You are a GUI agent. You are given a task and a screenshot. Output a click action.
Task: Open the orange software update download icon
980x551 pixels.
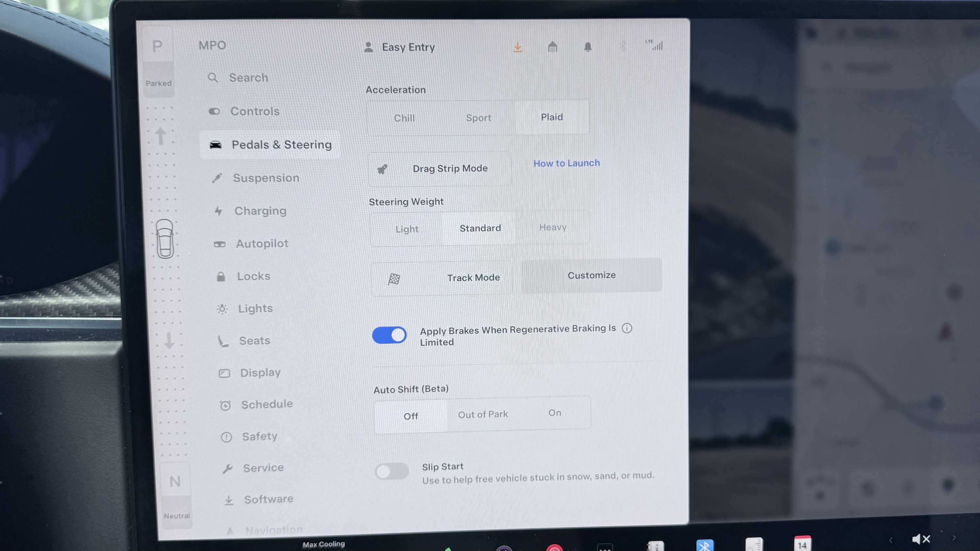(x=517, y=47)
